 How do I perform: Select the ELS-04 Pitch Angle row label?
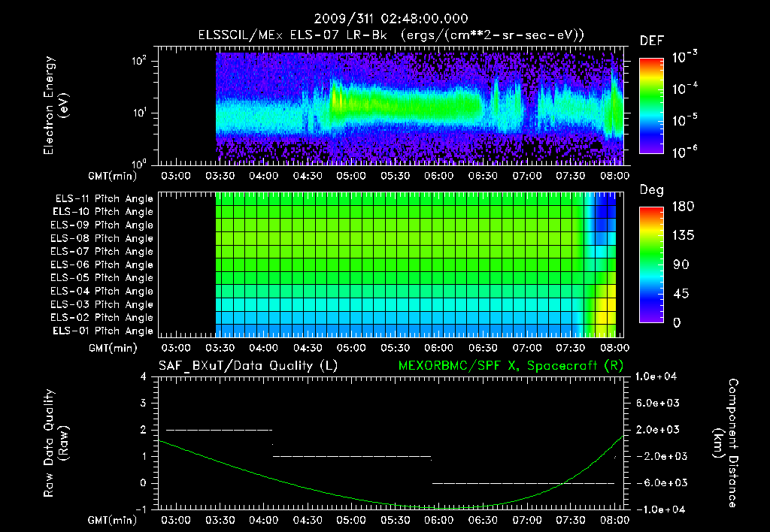pyautogui.click(x=102, y=291)
